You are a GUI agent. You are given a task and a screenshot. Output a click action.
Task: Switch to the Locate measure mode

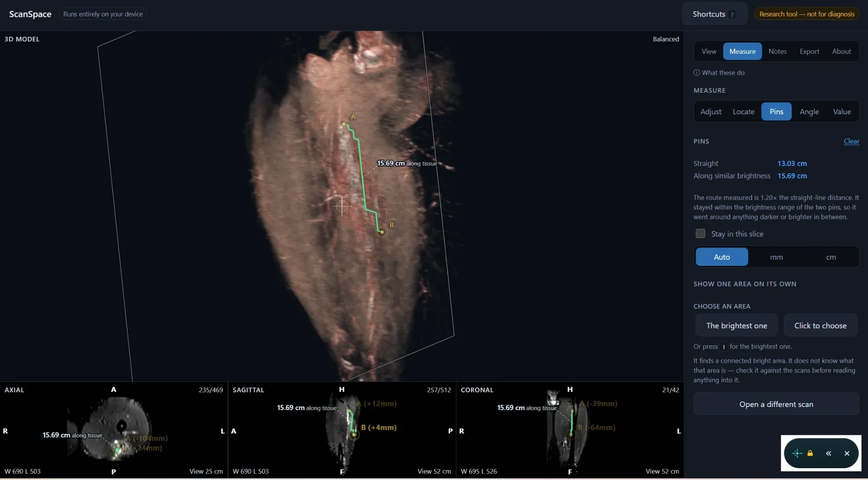[743, 112]
